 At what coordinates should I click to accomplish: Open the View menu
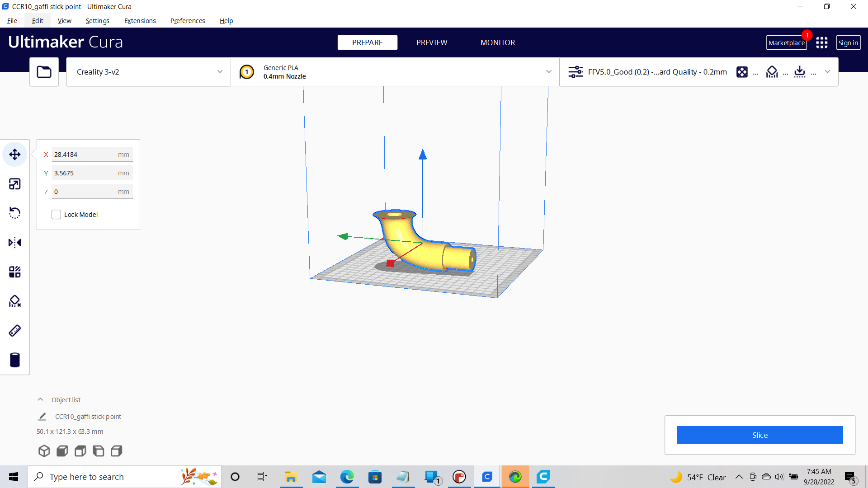click(64, 21)
